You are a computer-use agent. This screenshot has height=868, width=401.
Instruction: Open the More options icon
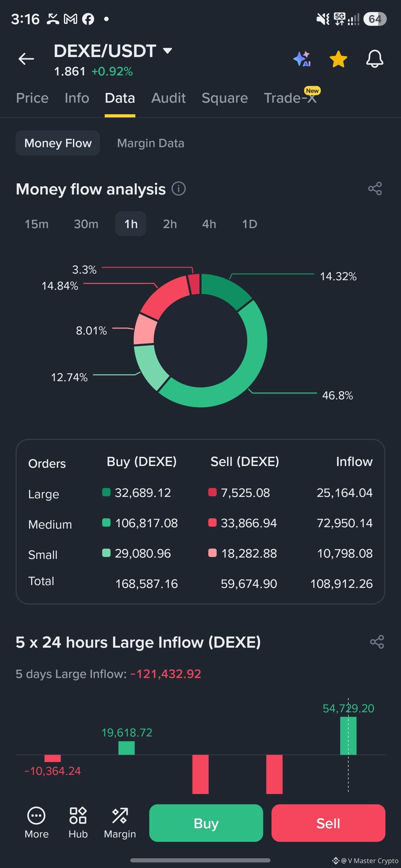36,822
